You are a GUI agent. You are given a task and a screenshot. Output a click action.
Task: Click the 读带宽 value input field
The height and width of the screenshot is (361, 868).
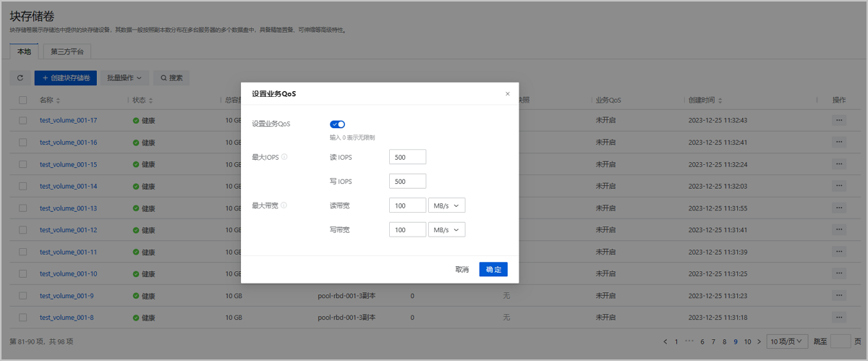click(407, 205)
